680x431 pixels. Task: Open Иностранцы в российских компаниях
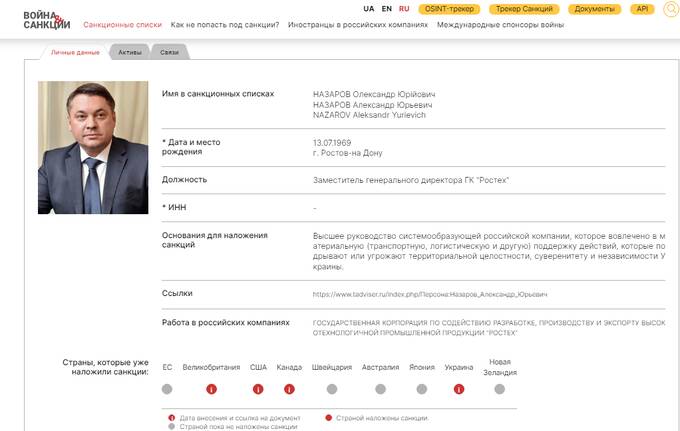(358, 25)
